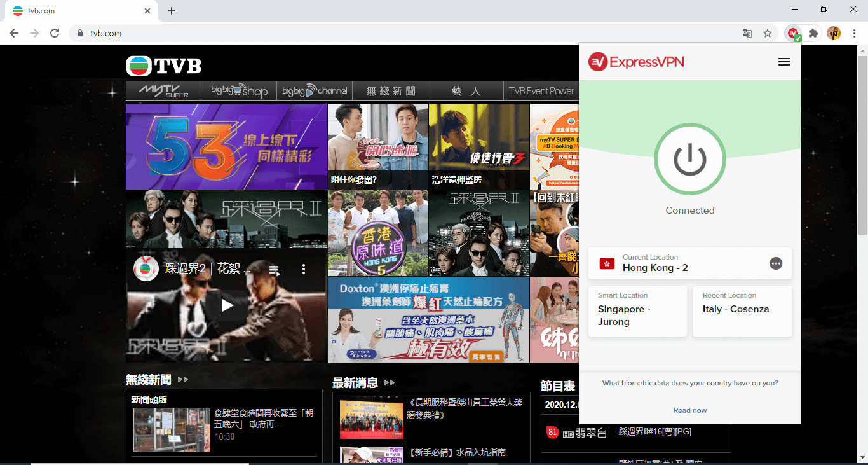Viewport: 868px width, 465px height.
Task: Expand the 最新消息 section with its double arrows
Action: (x=389, y=382)
